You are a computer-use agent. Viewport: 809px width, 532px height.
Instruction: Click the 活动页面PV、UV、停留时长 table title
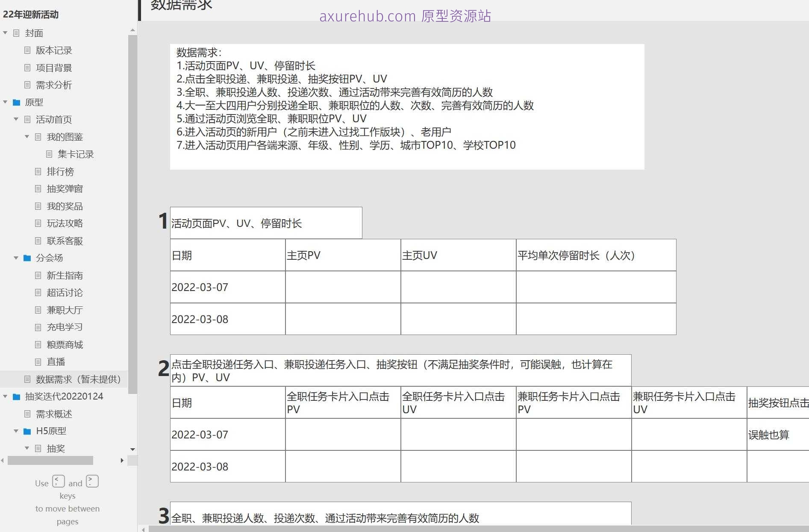pos(266,223)
